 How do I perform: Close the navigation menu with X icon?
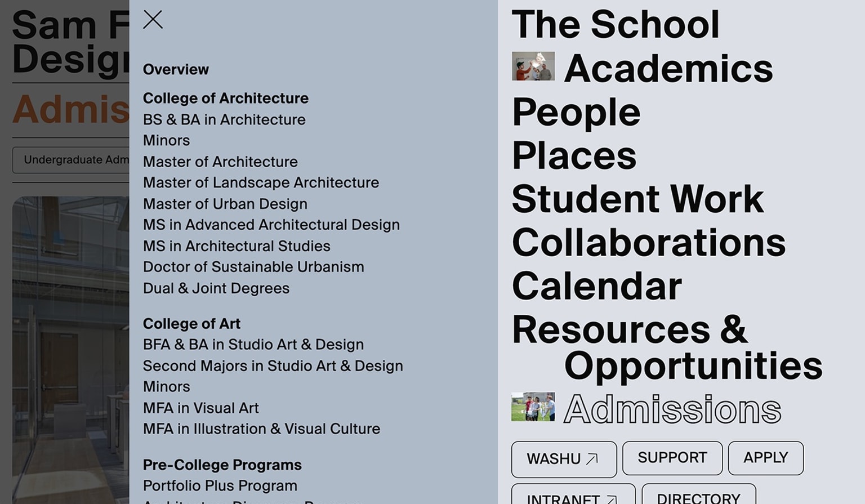click(x=153, y=20)
